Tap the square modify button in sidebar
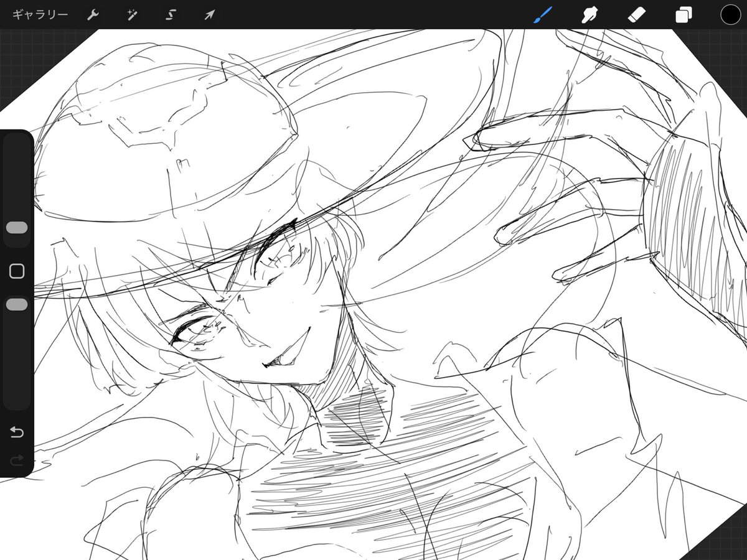The height and width of the screenshot is (560, 747). tap(17, 271)
